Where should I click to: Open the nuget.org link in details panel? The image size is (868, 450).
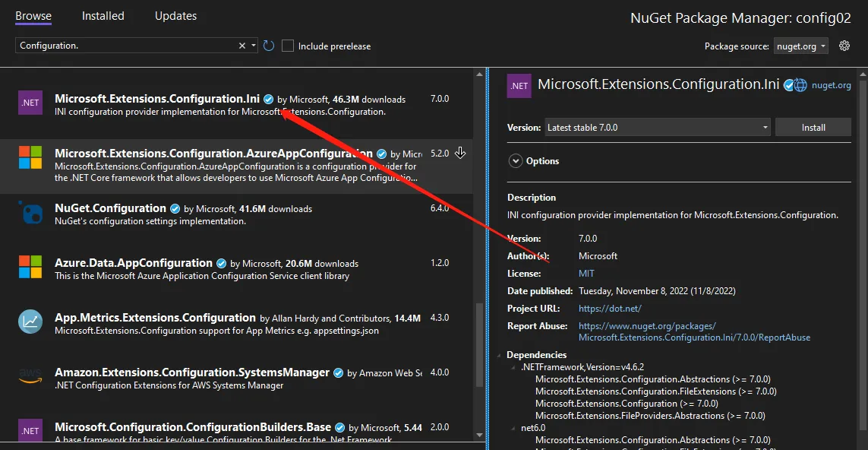831,85
